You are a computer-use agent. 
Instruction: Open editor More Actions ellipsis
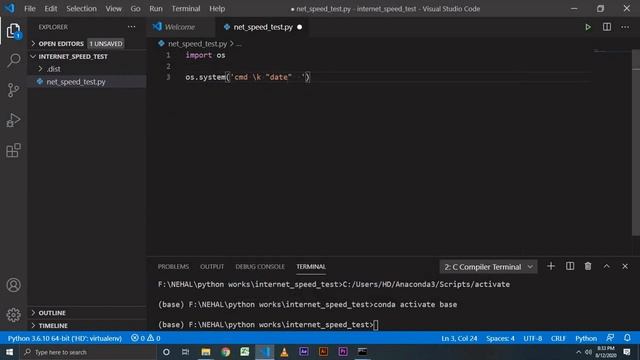pyautogui.click(x=625, y=27)
